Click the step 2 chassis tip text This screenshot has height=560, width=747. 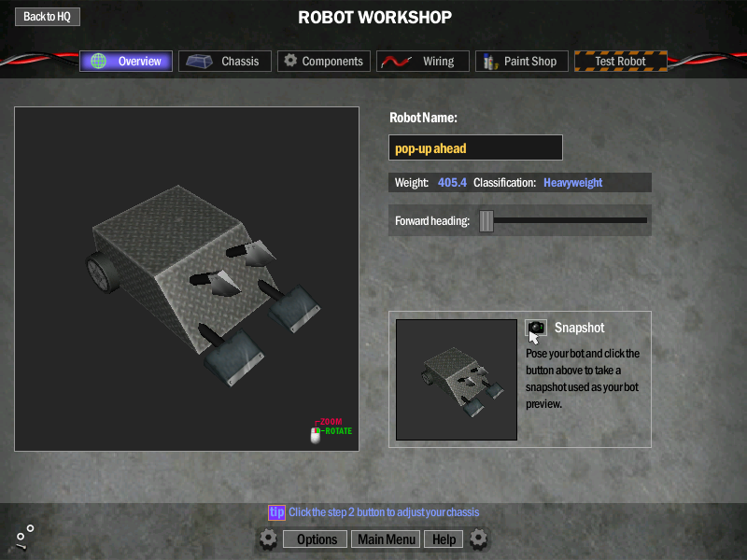[384, 512]
